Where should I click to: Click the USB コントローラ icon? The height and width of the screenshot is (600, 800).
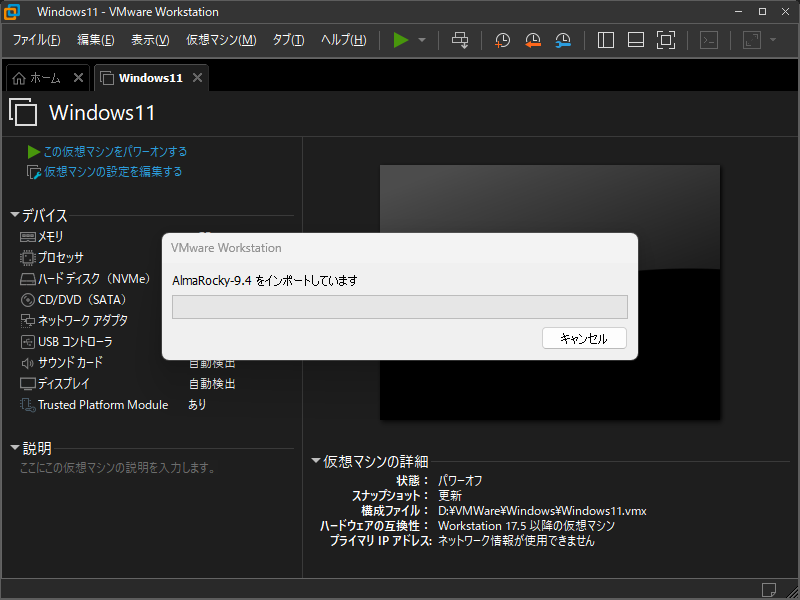coord(28,342)
